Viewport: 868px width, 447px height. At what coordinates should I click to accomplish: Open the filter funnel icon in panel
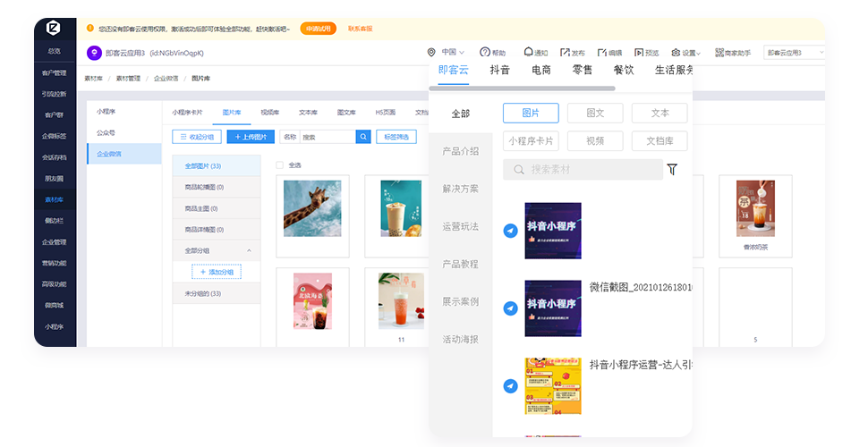coord(672,170)
